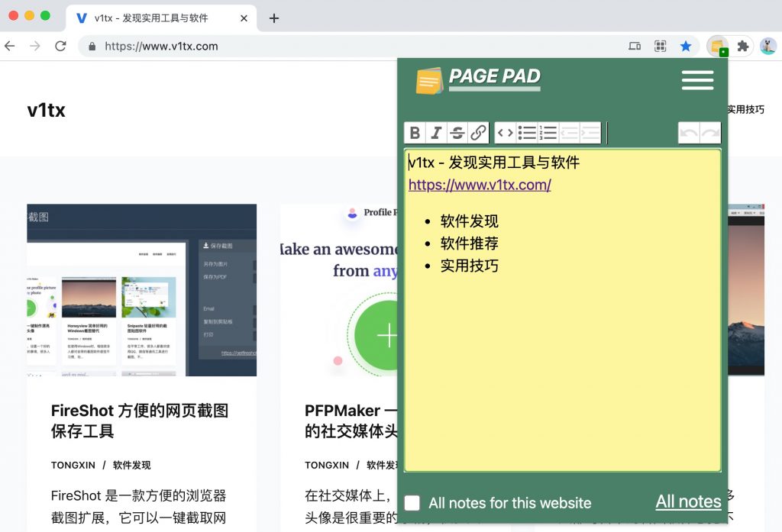Image resolution: width=782 pixels, height=532 pixels.
Task: Click the Page Pad extension icon
Action: click(718, 47)
